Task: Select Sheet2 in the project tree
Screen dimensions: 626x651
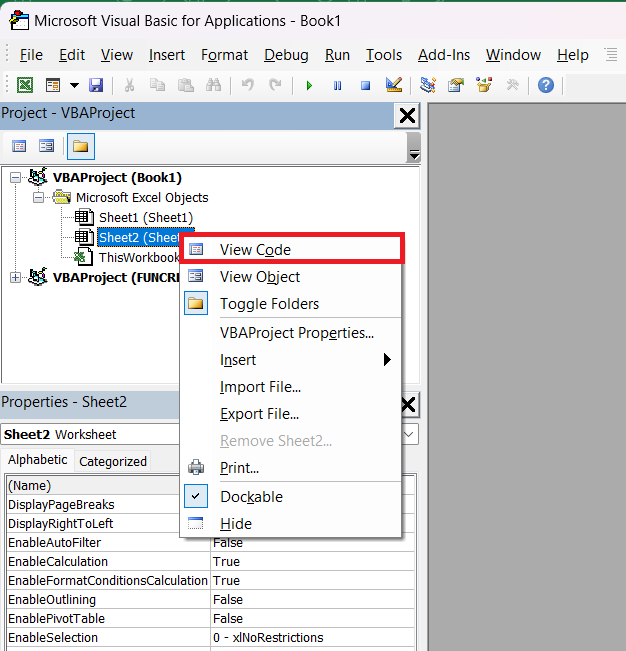Action: [139, 237]
